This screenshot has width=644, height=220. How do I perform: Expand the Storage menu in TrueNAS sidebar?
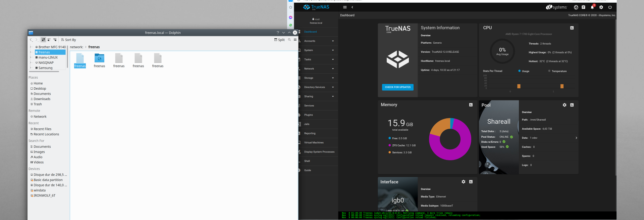pyautogui.click(x=318, y=78)
